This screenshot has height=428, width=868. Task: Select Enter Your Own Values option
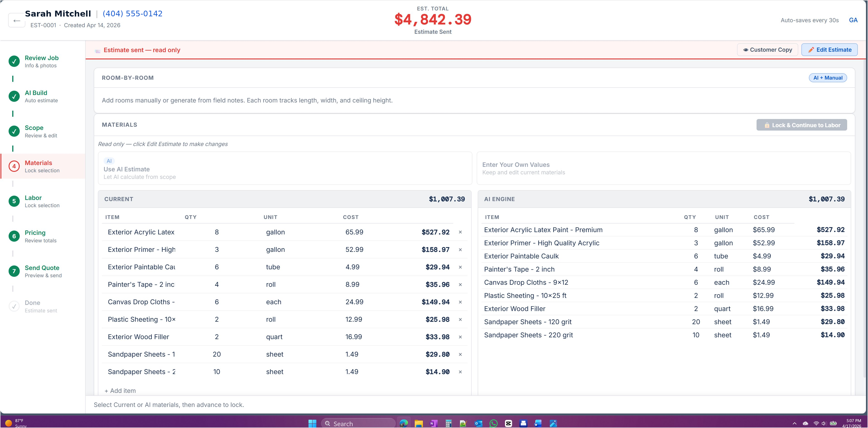click(x=663, y=168)
